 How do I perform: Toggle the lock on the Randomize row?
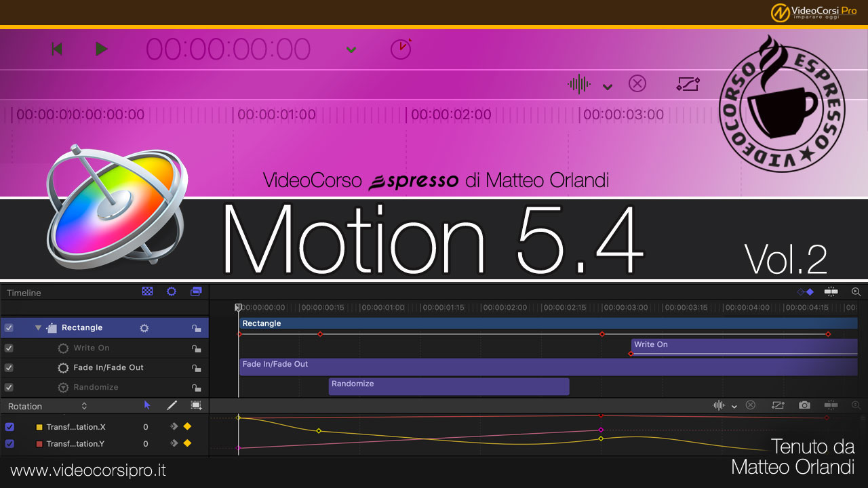[x=196, y=388]
